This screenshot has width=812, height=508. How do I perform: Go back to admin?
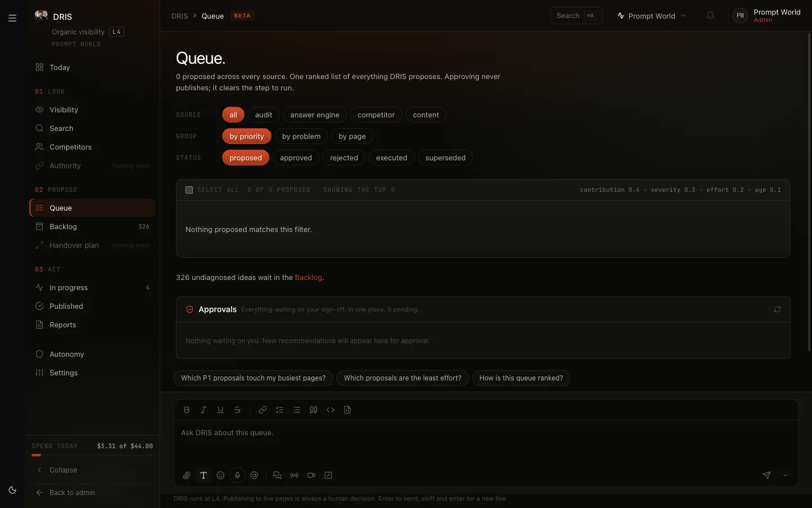click(92, 493)
